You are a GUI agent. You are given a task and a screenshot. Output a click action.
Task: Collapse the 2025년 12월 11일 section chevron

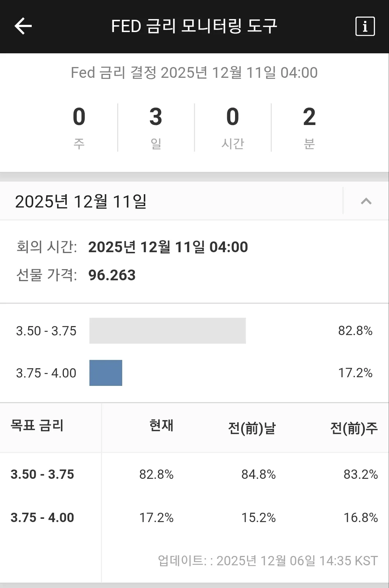tap(366, 201)
